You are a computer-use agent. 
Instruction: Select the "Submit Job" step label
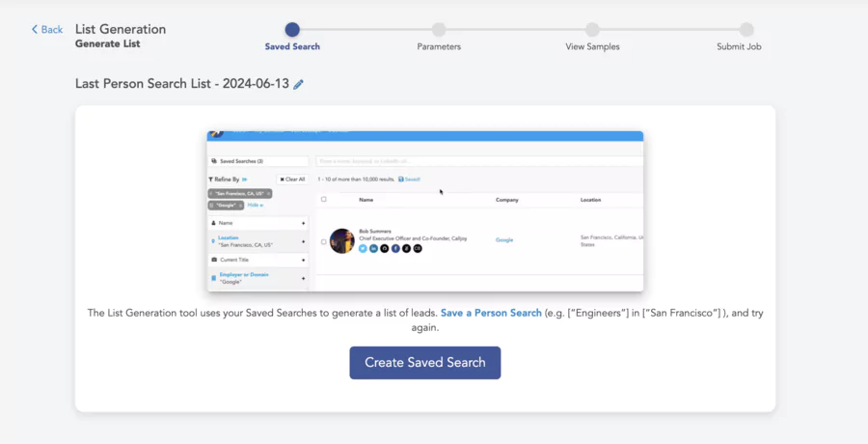point(739,46)
